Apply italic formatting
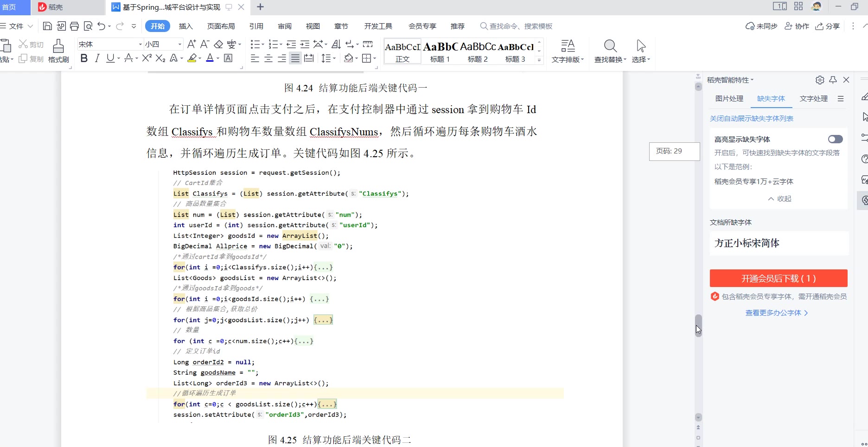Screen dimensions: 868x447 (97, 58)
